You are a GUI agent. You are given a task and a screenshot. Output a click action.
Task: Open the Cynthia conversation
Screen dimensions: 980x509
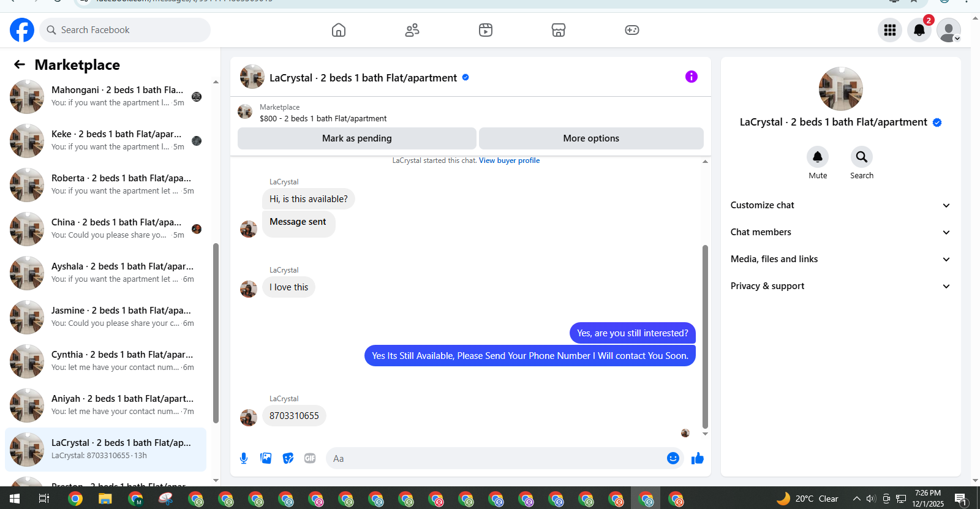pos(105,361)
